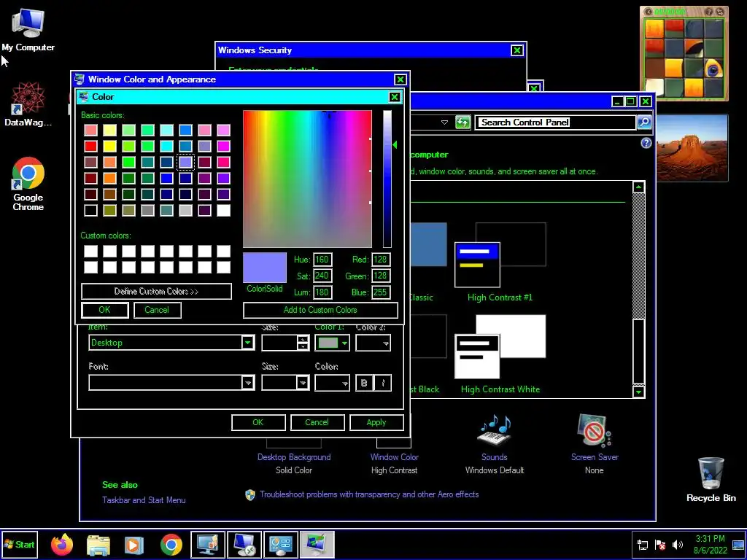Click the Blue value field
Image resolution: width=747 pixels, height=560 pixels.
(x=381, y=292)
